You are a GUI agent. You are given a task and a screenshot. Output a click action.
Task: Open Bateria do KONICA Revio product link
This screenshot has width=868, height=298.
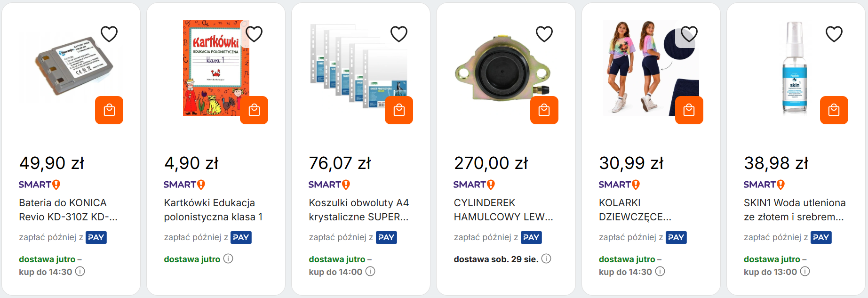[68, 210]
